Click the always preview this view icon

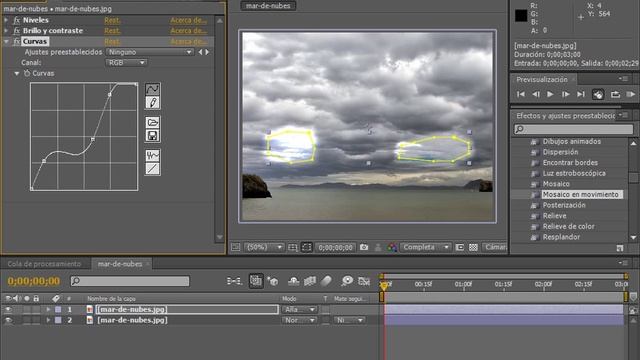point(235,247)
